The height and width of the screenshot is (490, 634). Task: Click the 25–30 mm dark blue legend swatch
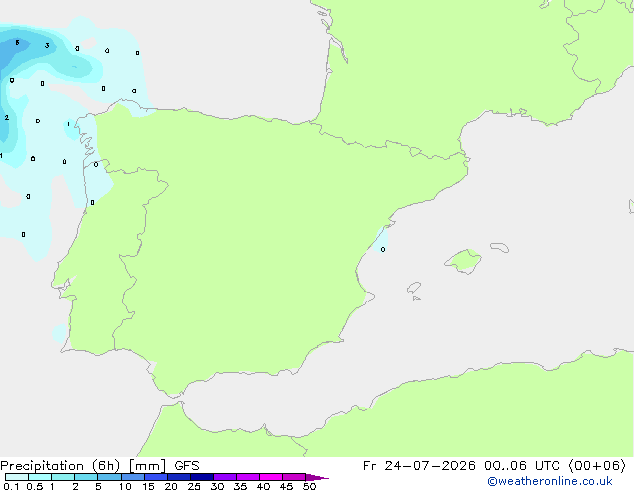(202, 477)
